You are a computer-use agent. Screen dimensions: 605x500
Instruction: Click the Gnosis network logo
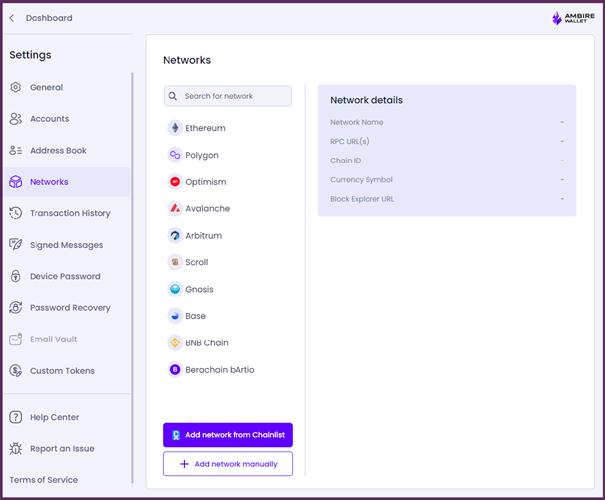tap(175, 289)
